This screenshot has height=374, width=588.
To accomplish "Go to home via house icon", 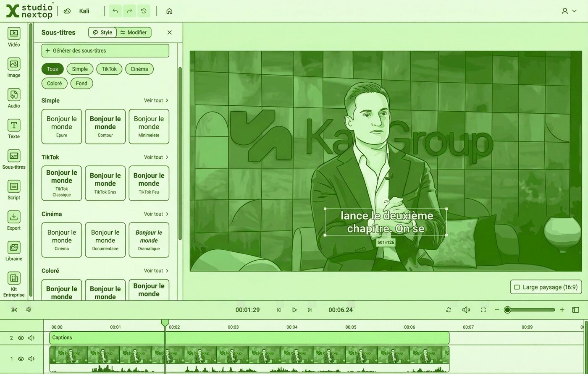I will pos(169,11).
